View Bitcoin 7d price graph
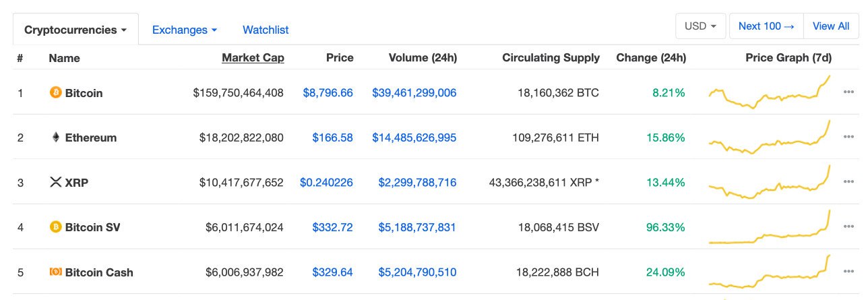The image size is (868, 300). click(x=770, y=92)
